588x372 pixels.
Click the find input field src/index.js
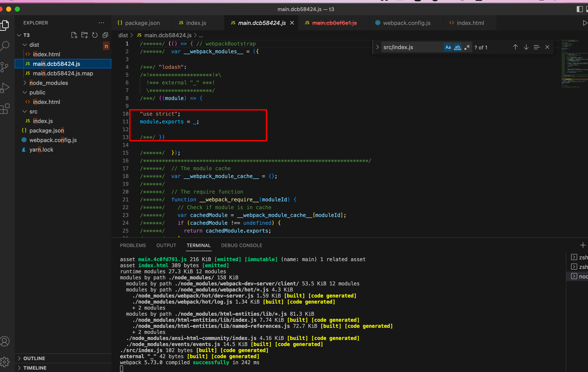tap(412, 47)
